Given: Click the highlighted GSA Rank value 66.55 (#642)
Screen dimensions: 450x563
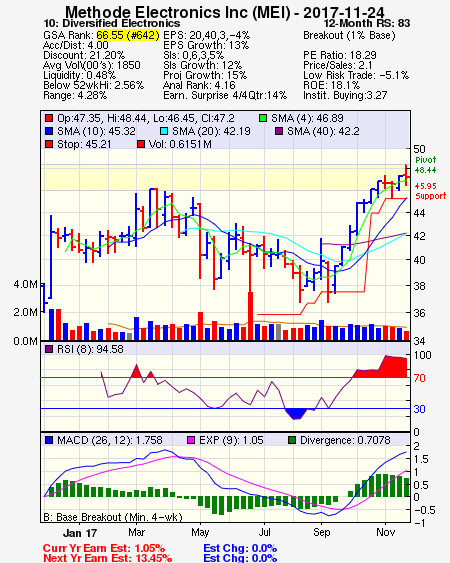Looking at the screenshot, I should pyautogui.click(x=128, y=35).
